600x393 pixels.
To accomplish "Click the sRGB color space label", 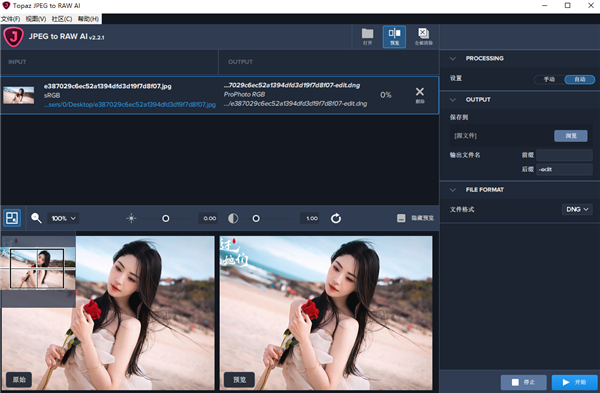I will pos(52,95).
